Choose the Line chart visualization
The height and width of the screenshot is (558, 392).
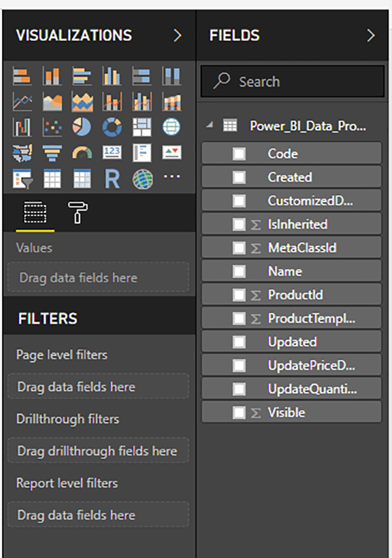[22, 101]
